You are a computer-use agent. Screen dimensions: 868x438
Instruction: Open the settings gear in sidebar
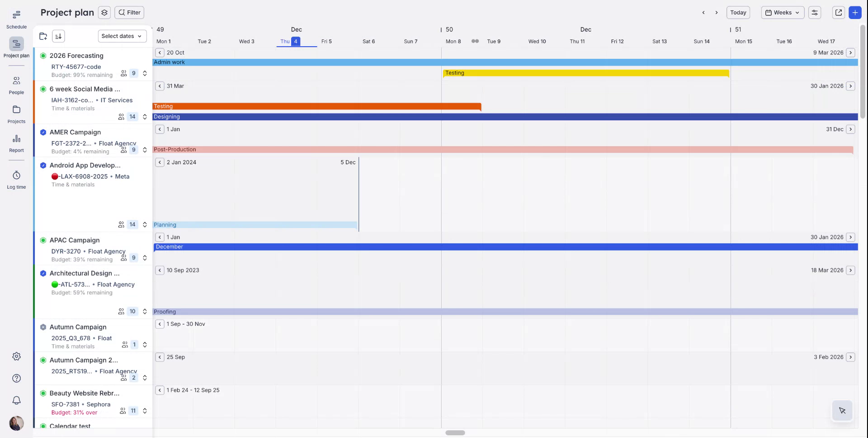(16, 357)
